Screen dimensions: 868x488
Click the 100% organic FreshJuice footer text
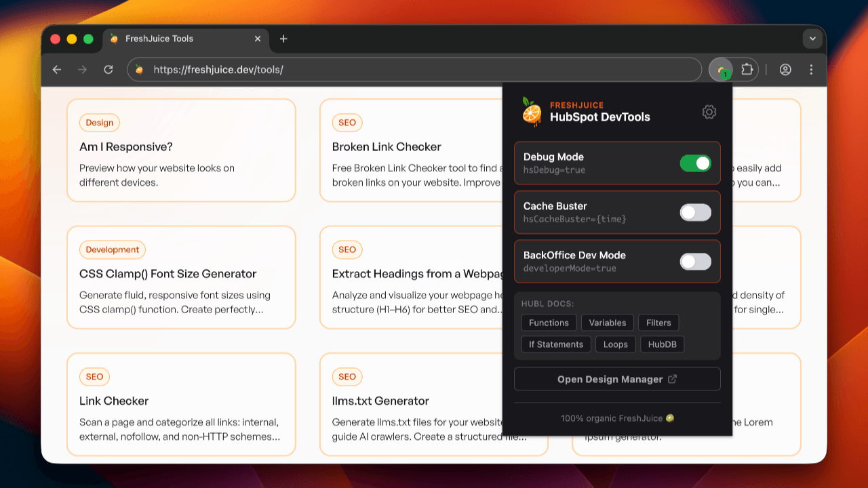coord(617,418)
